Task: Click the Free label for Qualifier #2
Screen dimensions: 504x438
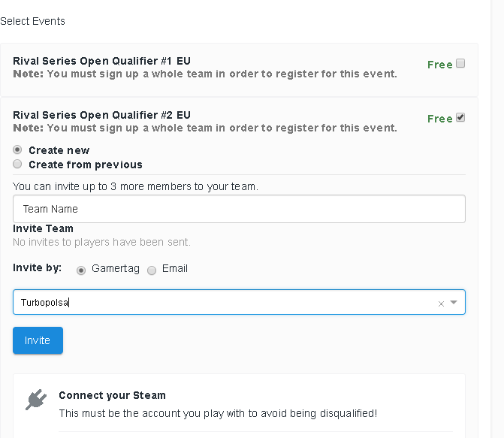Action: (439, 119)
